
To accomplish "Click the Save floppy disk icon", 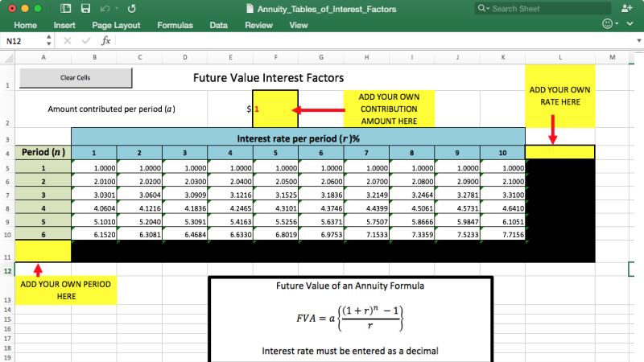I will (85, 9).
